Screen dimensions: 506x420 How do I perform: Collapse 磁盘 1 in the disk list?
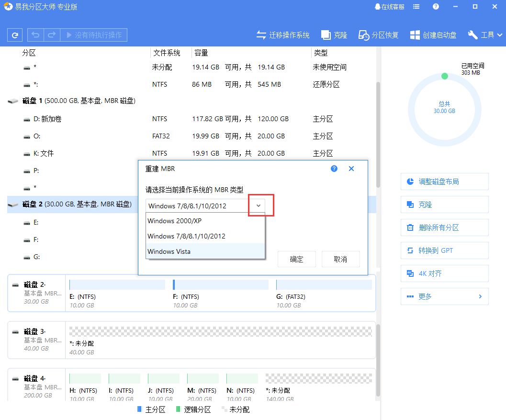[x=13, y=101]
